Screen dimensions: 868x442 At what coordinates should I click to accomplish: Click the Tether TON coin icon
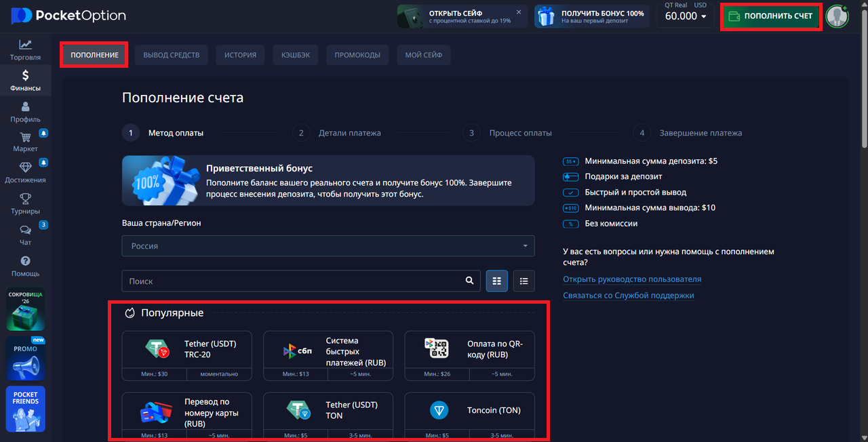(x=298, y=409)
